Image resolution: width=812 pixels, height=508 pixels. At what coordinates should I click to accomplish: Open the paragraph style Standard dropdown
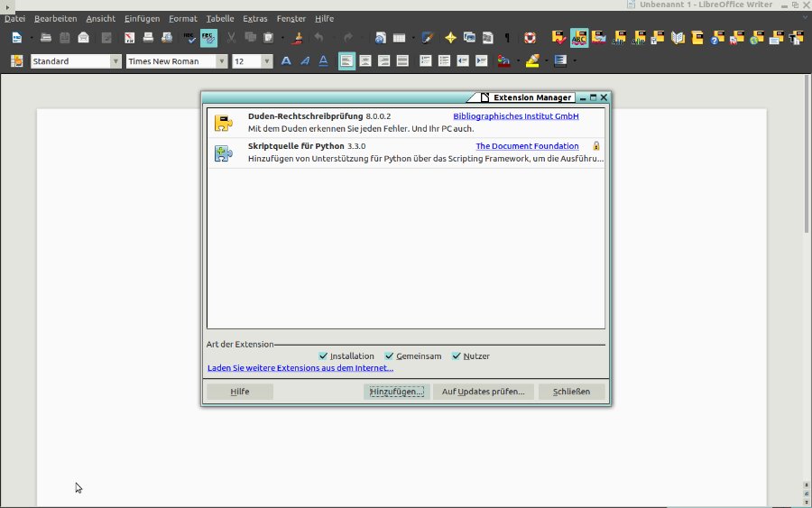[x=115, y=61]
